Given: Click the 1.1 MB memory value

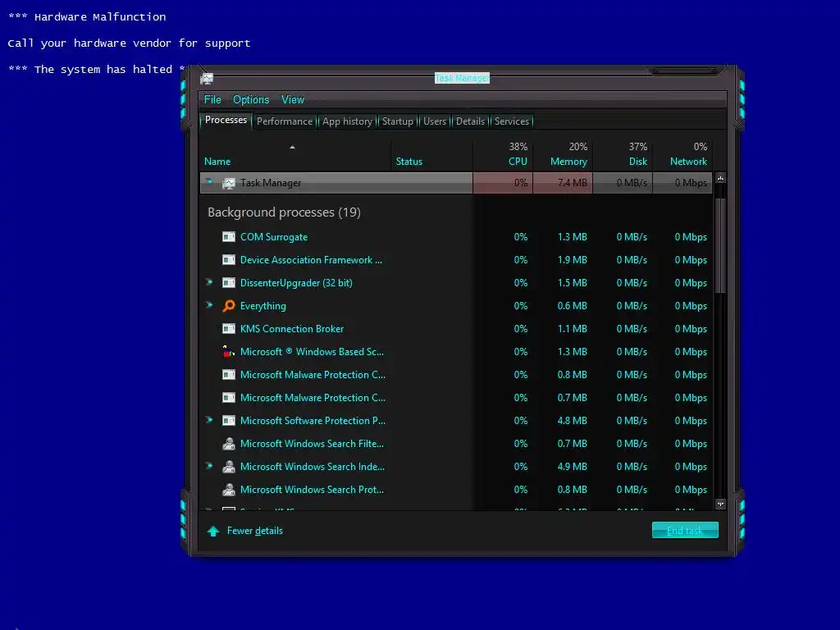Looking at the screenshot, I should 572,329.
